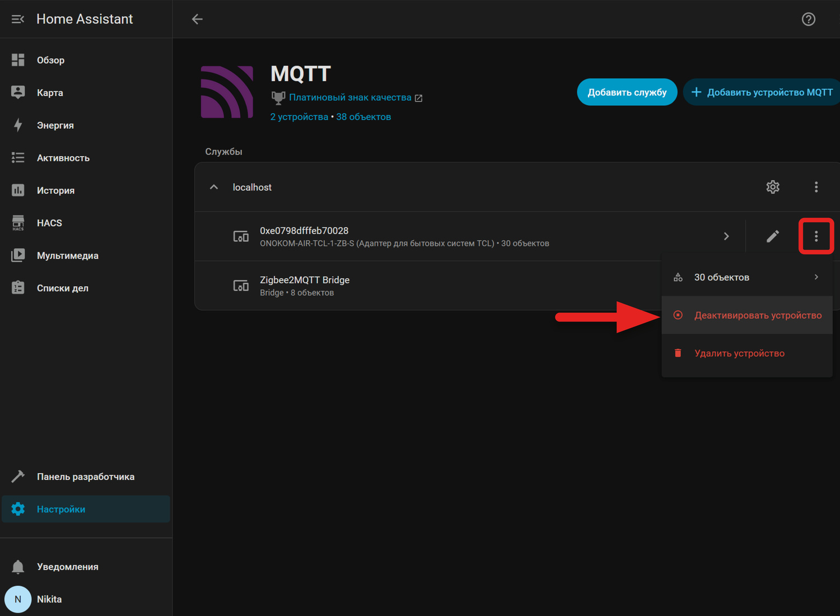This screenshot has width=840, height=616.
Task: Click the Zigbee2MQTT Bridge device icon
Action: (241, 286)
